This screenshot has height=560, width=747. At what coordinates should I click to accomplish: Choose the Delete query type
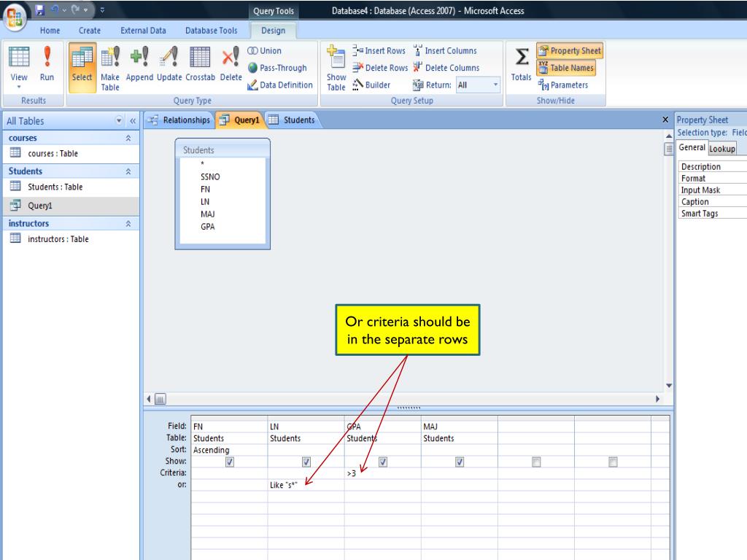(x=231, y=63)
